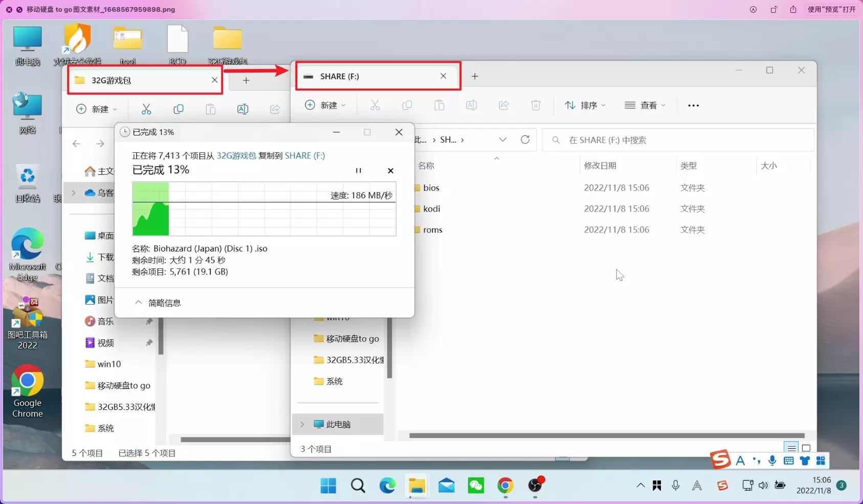Image resolution: width=863 pixels, height=504 pixels.
Task: Click the 新建 button to create new item
Action: coord(325,105)
